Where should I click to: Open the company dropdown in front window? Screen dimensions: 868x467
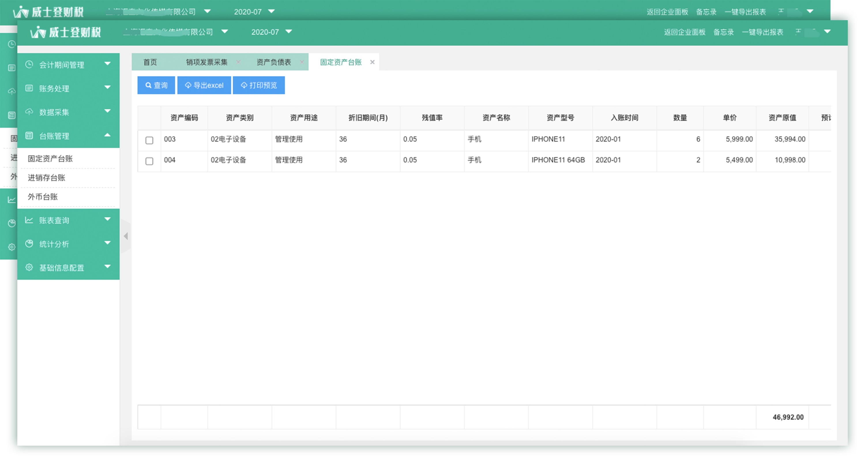(x=225, y=31)
